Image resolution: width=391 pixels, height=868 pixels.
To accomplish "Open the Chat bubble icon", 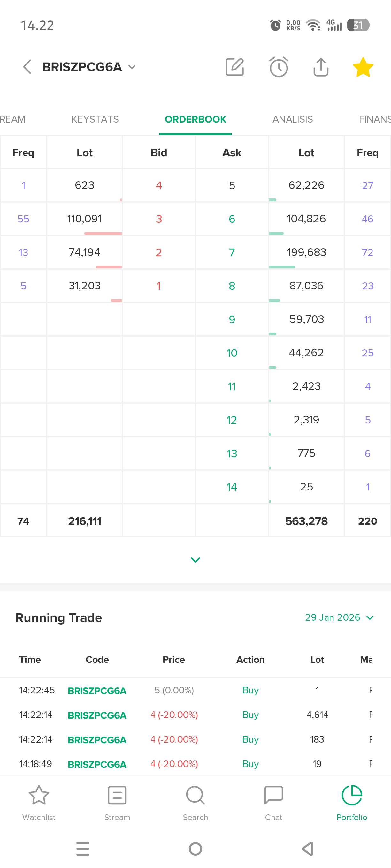I will tap(273, 802).
